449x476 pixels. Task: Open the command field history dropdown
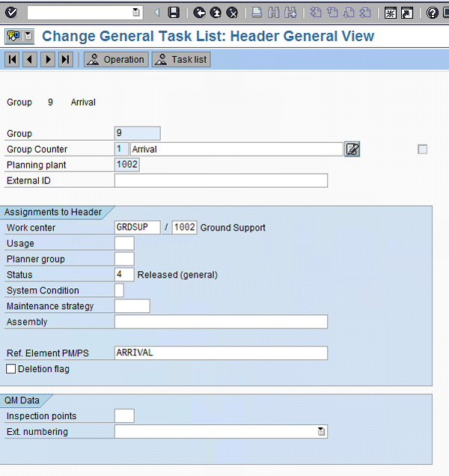pyautogui.click(x=136, y=13)
